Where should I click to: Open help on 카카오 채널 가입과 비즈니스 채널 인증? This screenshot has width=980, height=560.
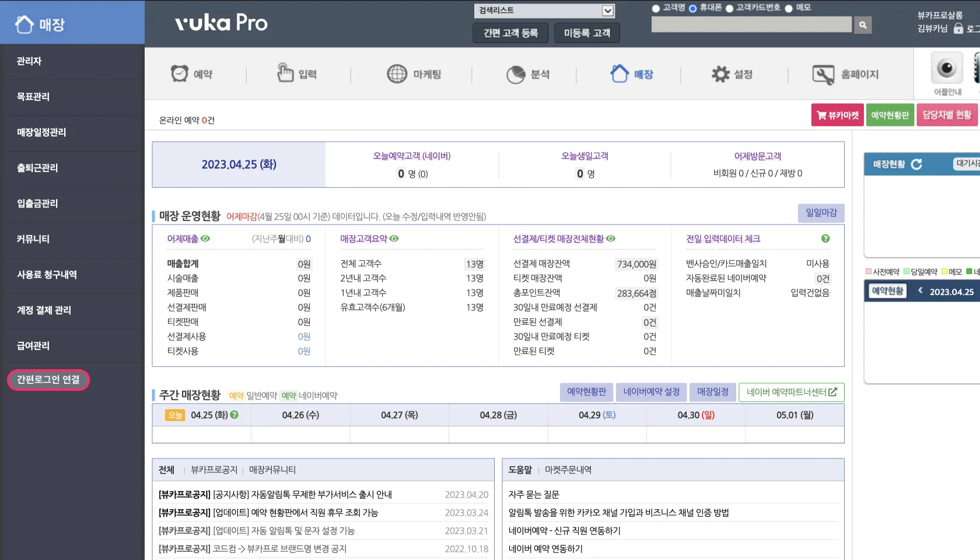(x=618, y=513)
